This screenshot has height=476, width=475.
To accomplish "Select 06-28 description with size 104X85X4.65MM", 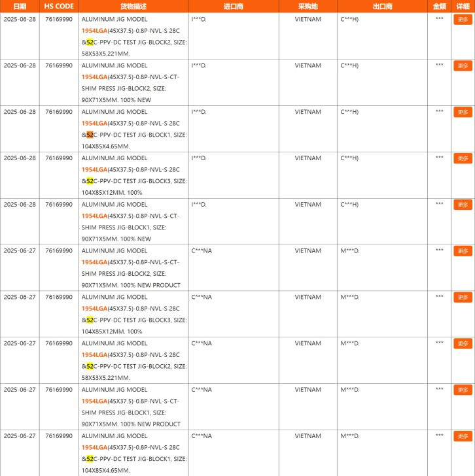I will coord(134,129).
